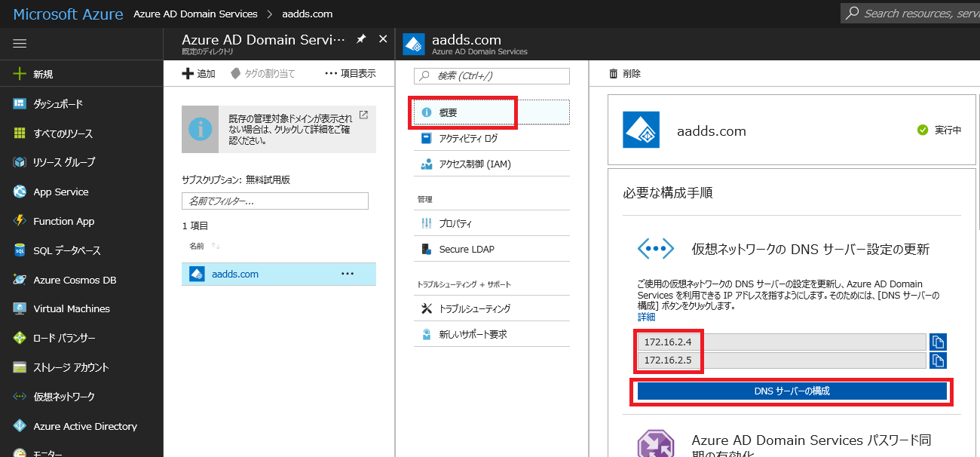The width and height of the screenshot is (980, 457).
Task: Select aadds.com row in list
Action: [279, 274]
